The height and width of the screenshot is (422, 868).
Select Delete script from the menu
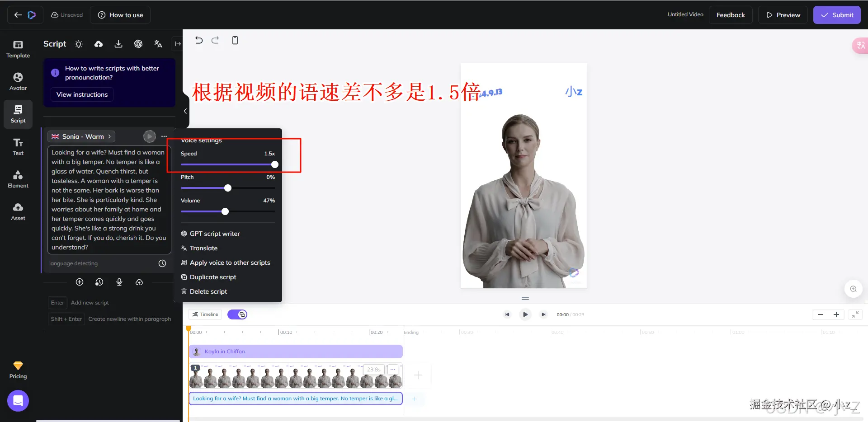208,291
